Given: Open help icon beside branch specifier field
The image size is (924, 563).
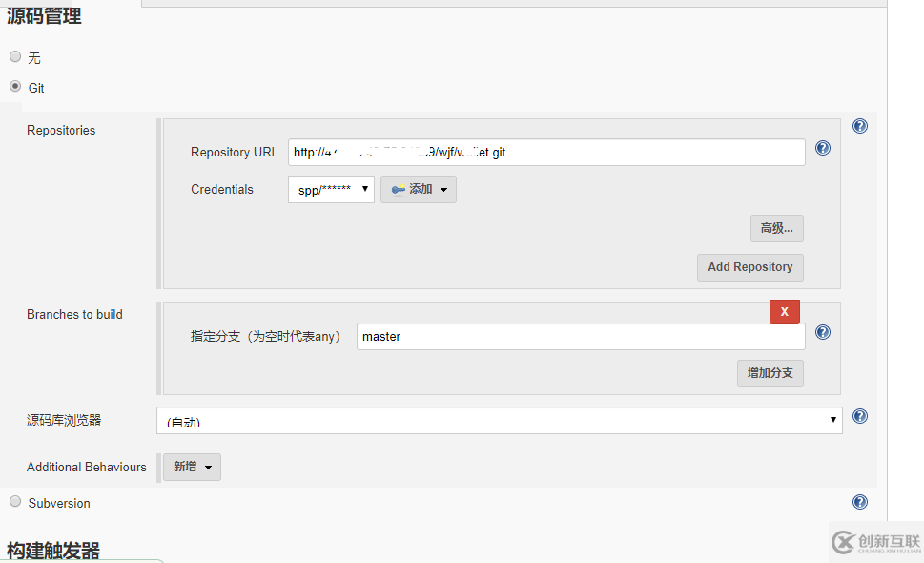Looking at the screenshot, I should click(823, 332).
